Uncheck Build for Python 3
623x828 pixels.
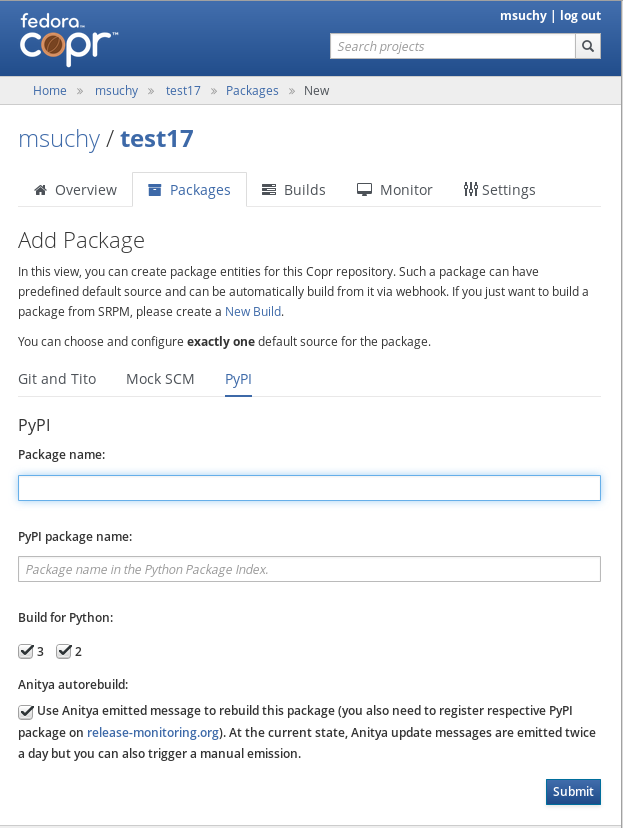(x=26, y=651)
